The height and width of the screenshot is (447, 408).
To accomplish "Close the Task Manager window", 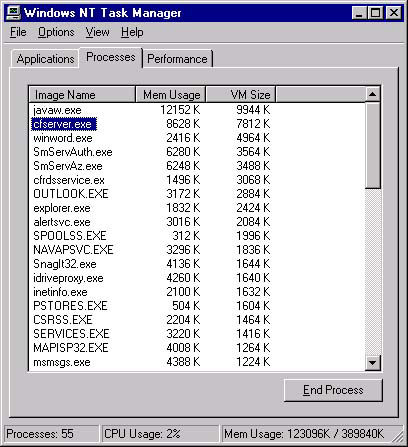I will point(393,13).
